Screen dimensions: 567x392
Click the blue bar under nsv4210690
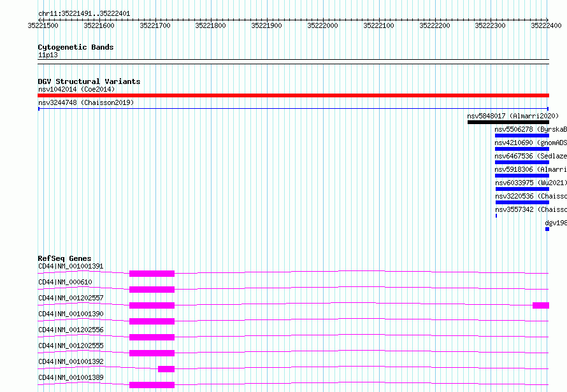522,149
